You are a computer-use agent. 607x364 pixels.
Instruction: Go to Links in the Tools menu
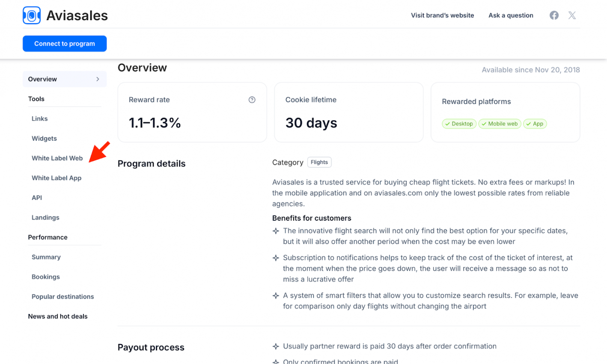tap(40, 118)
